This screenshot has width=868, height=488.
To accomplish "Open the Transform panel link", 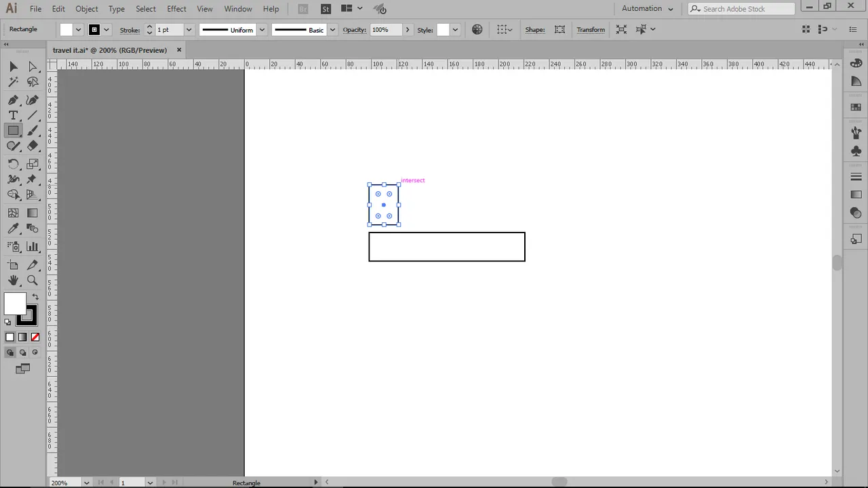I will [x=591, y=30].
